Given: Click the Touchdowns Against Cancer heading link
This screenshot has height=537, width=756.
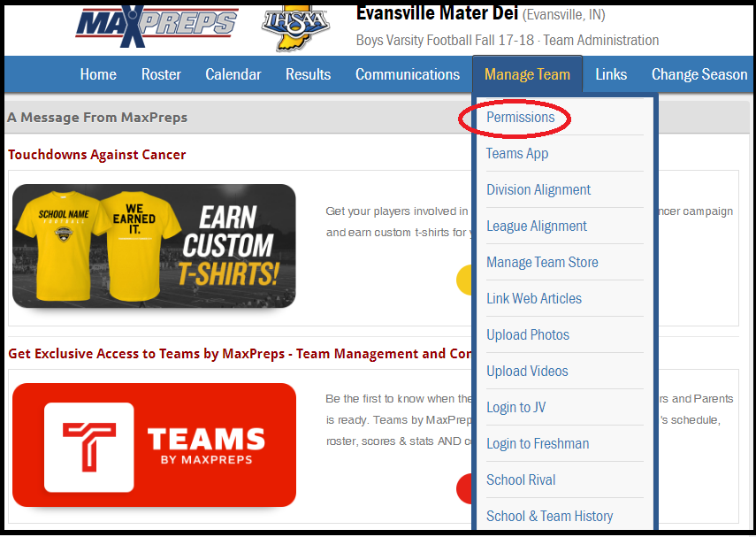Looking at the screenshot, I should click(97, 155).
